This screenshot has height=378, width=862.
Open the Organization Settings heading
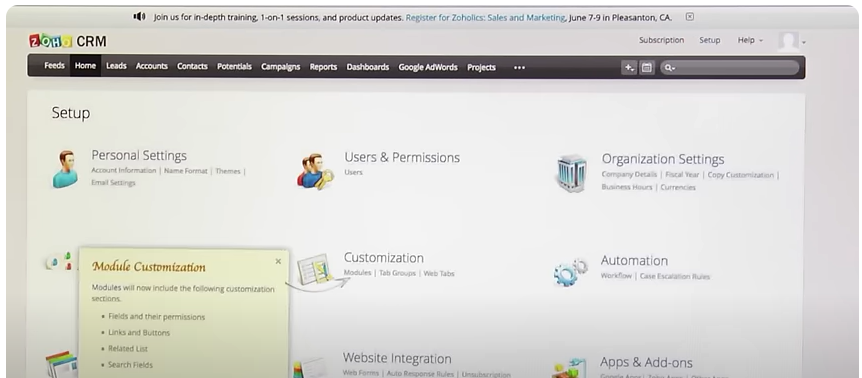pyautogui.click(x=662, y=159)
